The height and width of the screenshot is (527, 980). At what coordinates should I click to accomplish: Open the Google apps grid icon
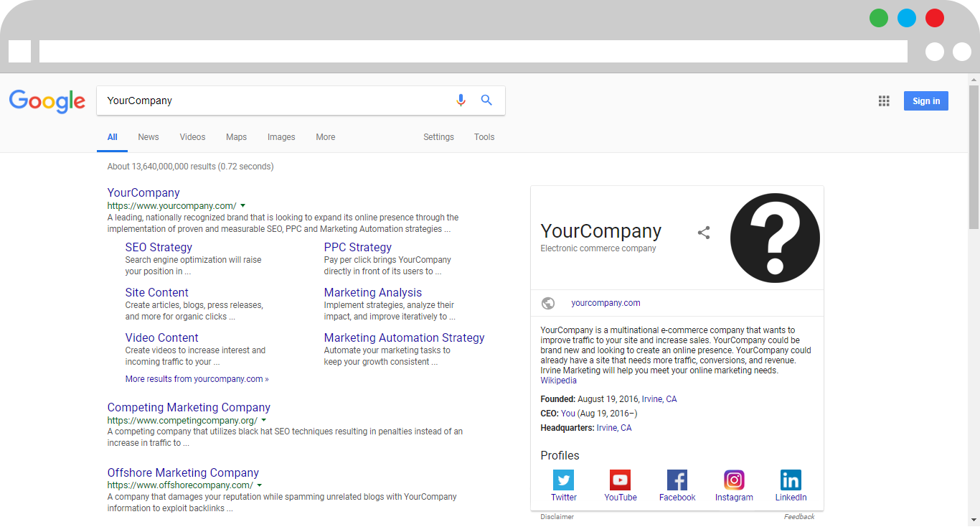click(884, 101)
